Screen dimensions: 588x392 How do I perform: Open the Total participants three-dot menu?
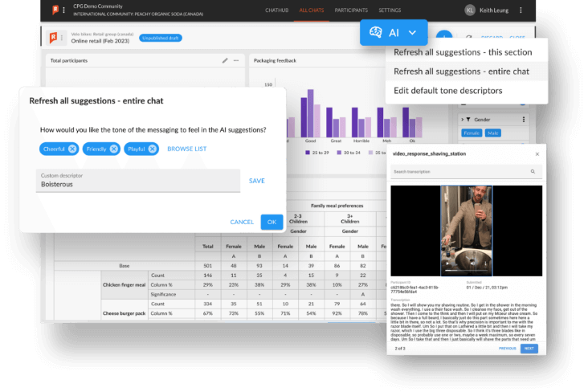(236, 60)
